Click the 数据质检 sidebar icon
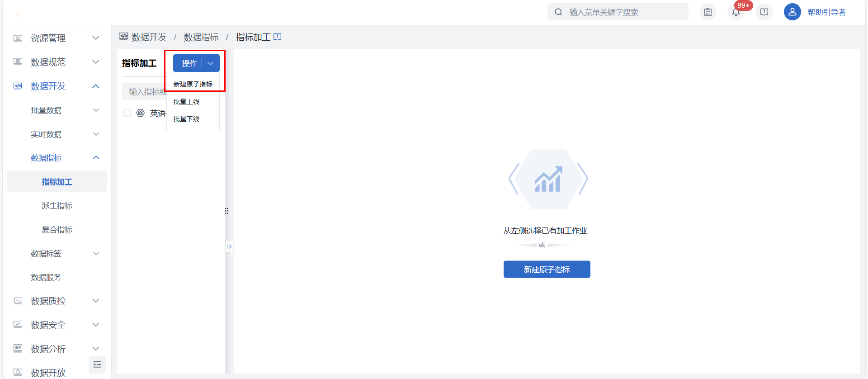The width and height of the screenshot is (868, 379). click(x=18, y=301)
